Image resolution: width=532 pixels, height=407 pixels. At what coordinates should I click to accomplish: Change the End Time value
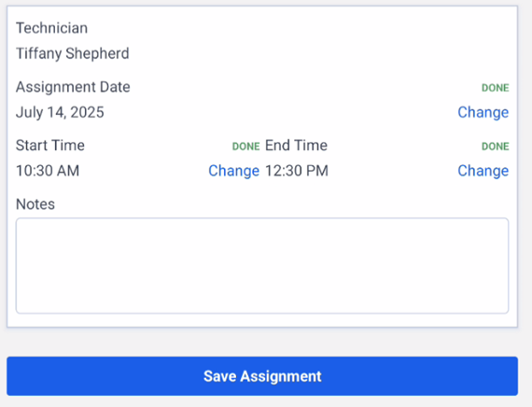483,171
